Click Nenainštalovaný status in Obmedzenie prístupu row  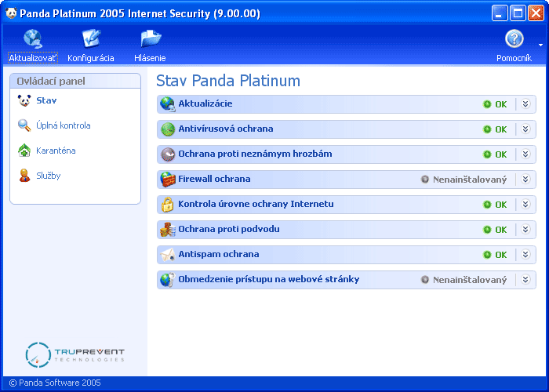[x=470, y=280]
